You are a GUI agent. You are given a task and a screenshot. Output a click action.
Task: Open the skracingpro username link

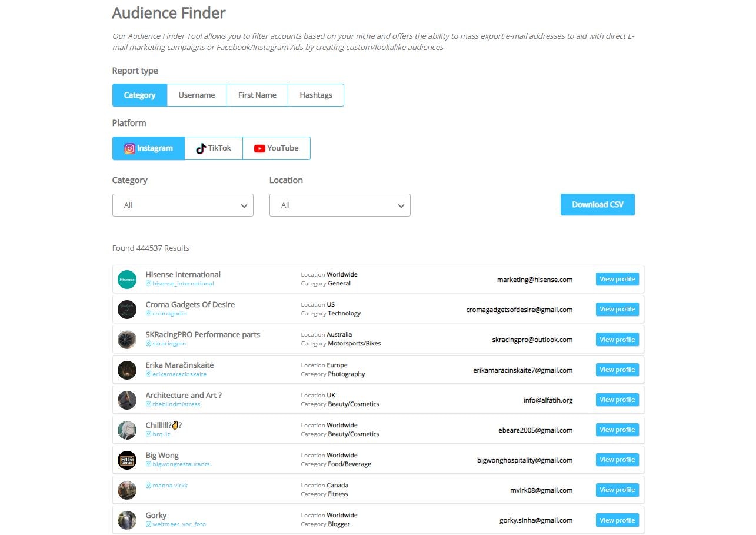click(x=167, y=343)
